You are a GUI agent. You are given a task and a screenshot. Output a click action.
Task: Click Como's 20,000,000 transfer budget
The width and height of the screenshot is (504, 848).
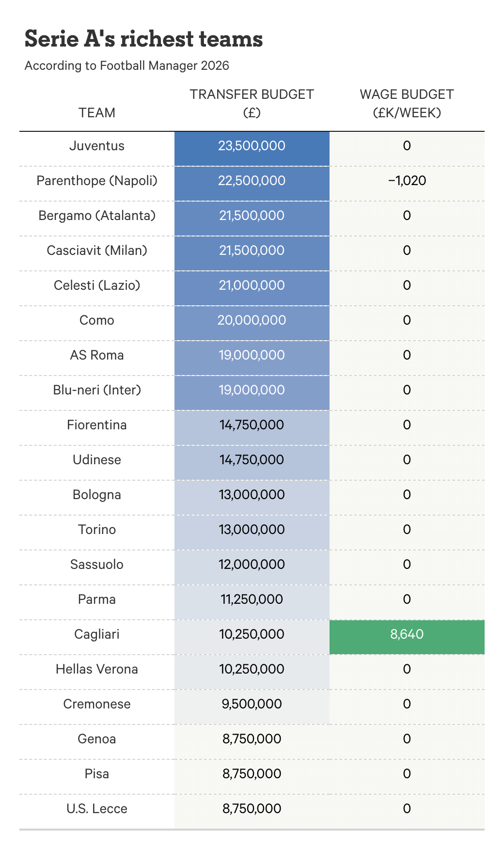[x=252, y=320]
